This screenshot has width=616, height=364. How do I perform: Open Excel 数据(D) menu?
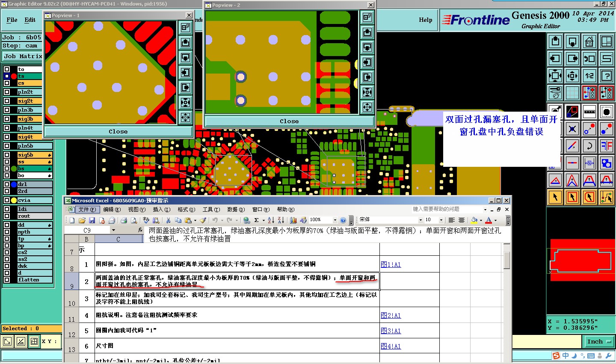(236, 210)
